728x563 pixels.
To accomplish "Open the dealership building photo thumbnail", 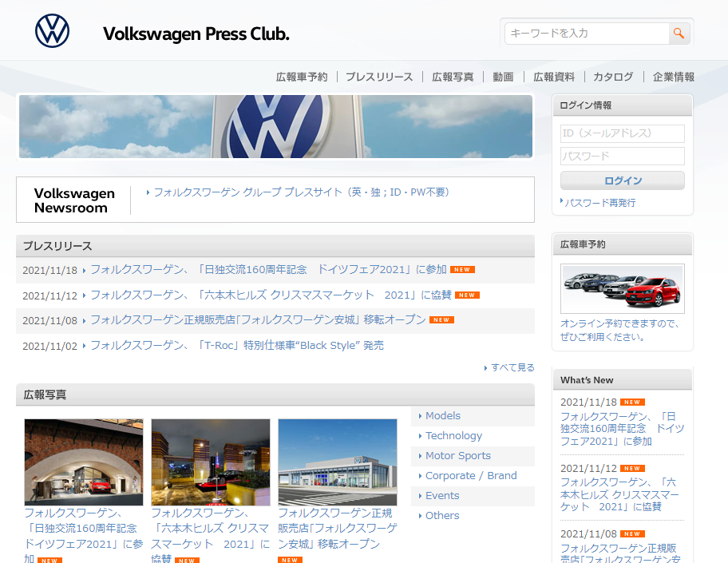I will 338,462.
